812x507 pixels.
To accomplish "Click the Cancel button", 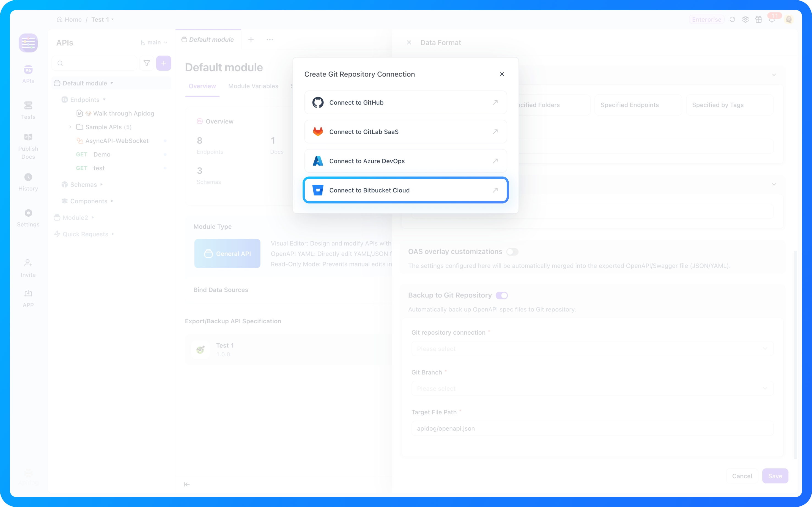I will (742, 476).
